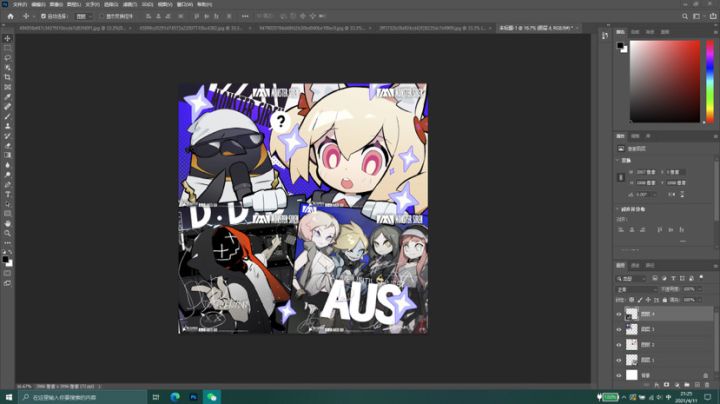Select the 图层 3 layer thumbnail
The height and width of the screenshot is (404, 720).
click(x=632, y=329)
